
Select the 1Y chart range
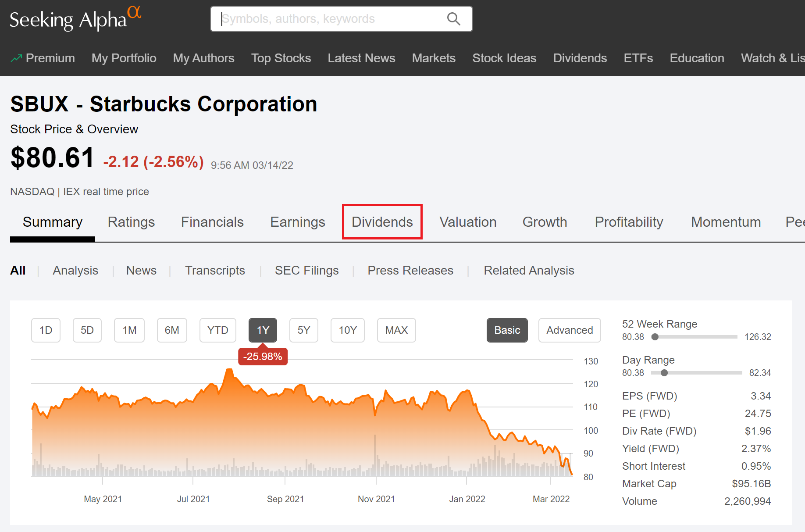pos(263,330)
